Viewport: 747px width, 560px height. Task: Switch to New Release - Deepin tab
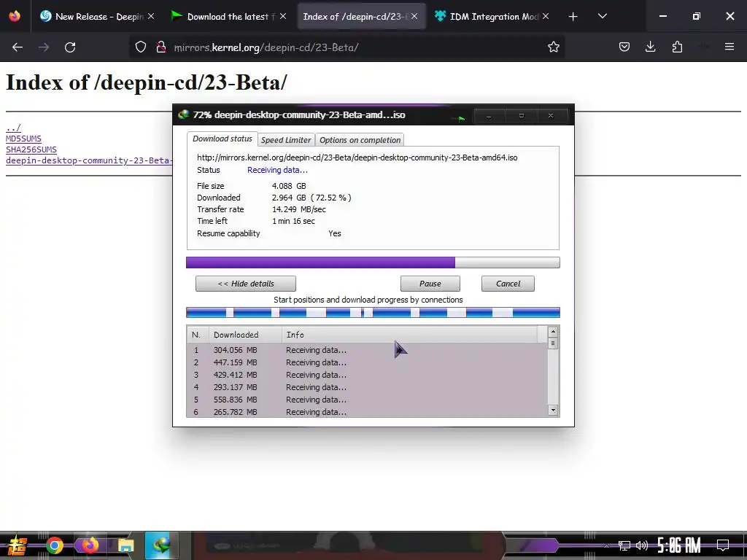[x=97, y=17]
